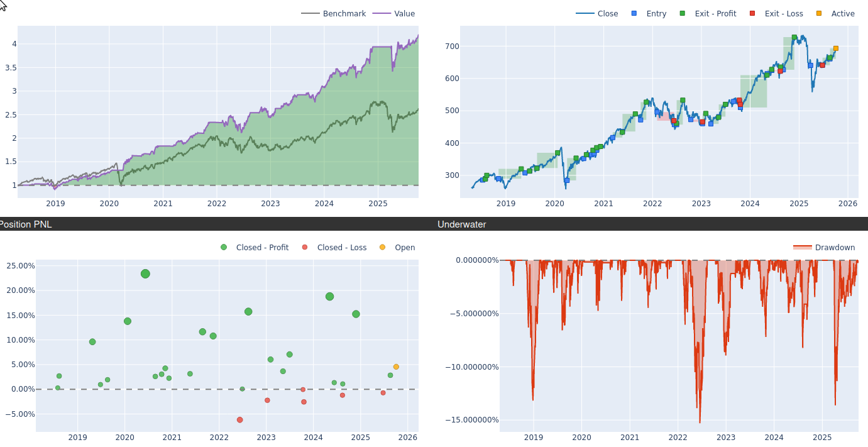
Task: Click the largest green dot near 23% PNL
Action: 145,273
